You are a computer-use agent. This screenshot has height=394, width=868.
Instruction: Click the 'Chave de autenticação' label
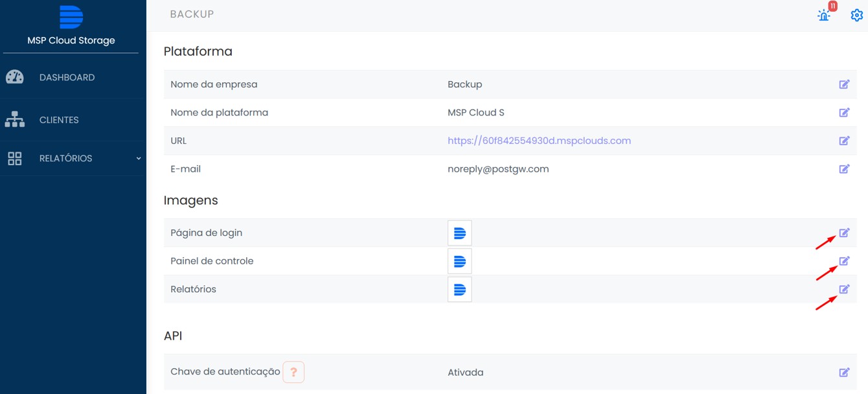coord(225,371)
